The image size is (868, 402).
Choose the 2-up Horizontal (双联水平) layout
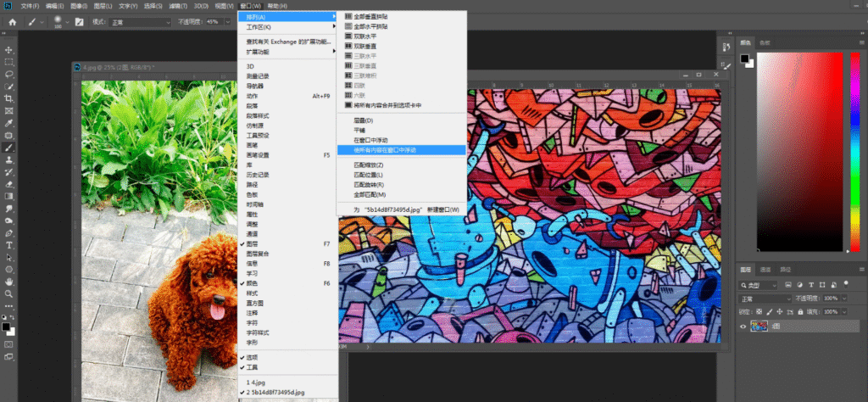point(401,36)
